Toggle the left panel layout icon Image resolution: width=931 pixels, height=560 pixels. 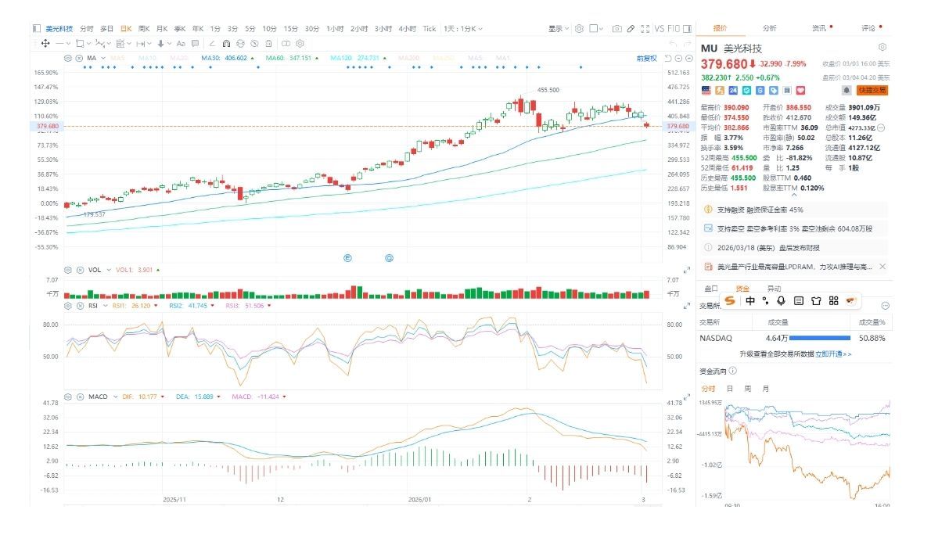coord(36,29)
